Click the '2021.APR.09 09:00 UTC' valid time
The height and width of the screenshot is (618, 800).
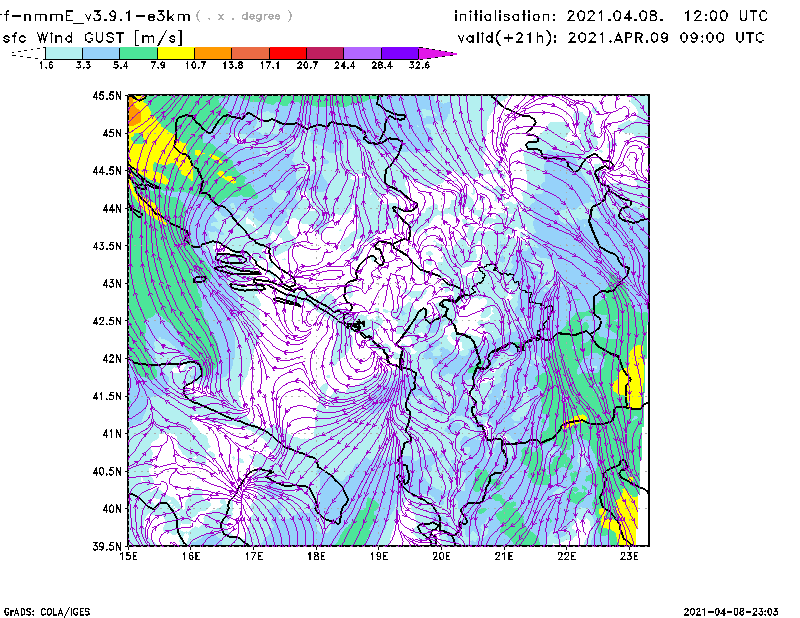(x=666, y=38)
